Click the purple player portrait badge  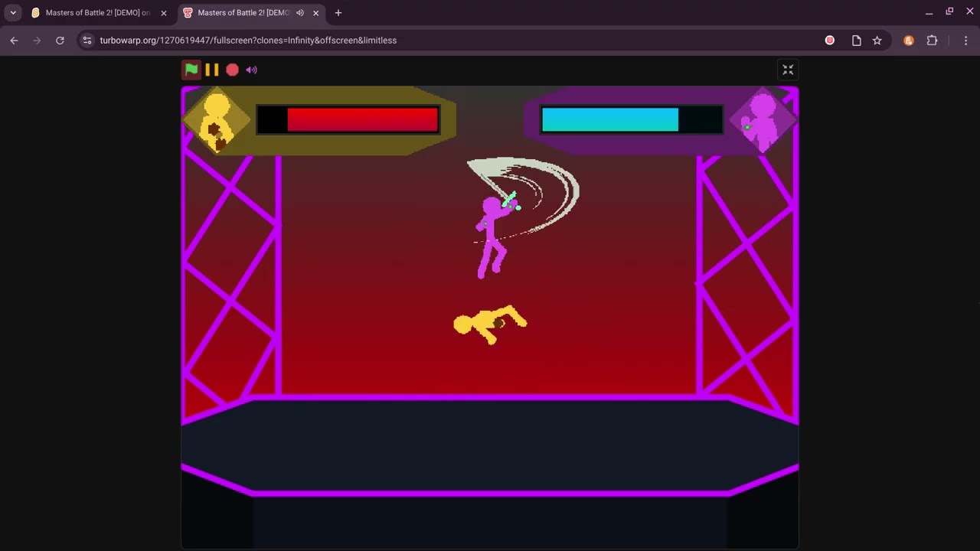click(763, 122)
